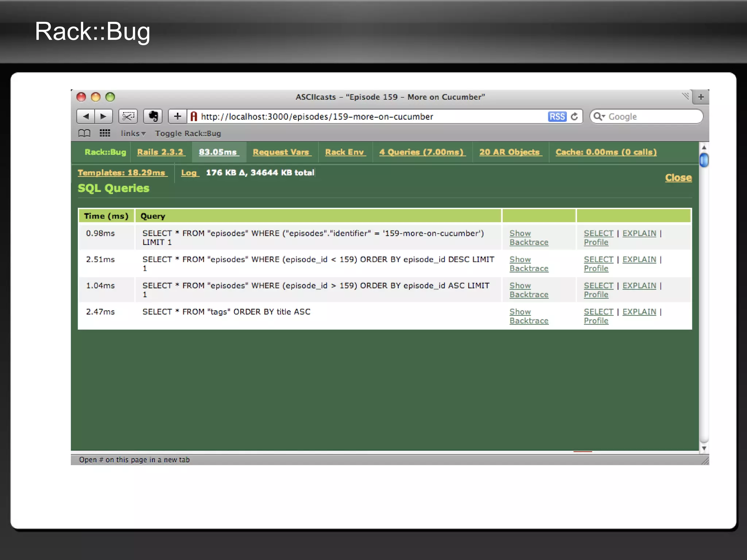This screenshot has width=747, height=560.
Task: Click the web clip scissors icon
Action: (x=128, y=116)
